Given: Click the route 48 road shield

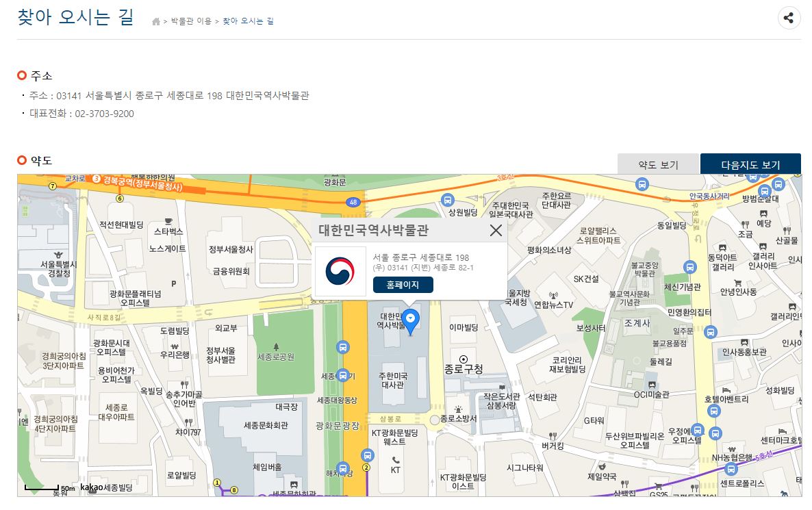Looking at the screenshot, I should click(353, 203).
